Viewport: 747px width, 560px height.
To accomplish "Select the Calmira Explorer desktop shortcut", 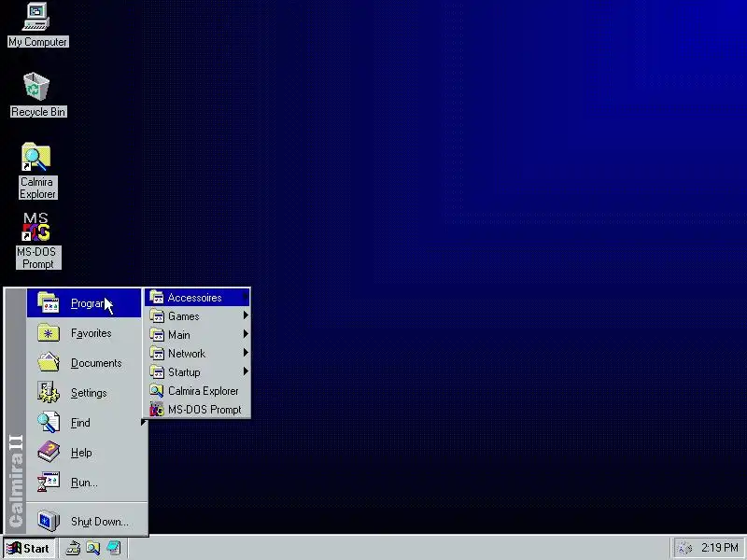I will point(37,171).
